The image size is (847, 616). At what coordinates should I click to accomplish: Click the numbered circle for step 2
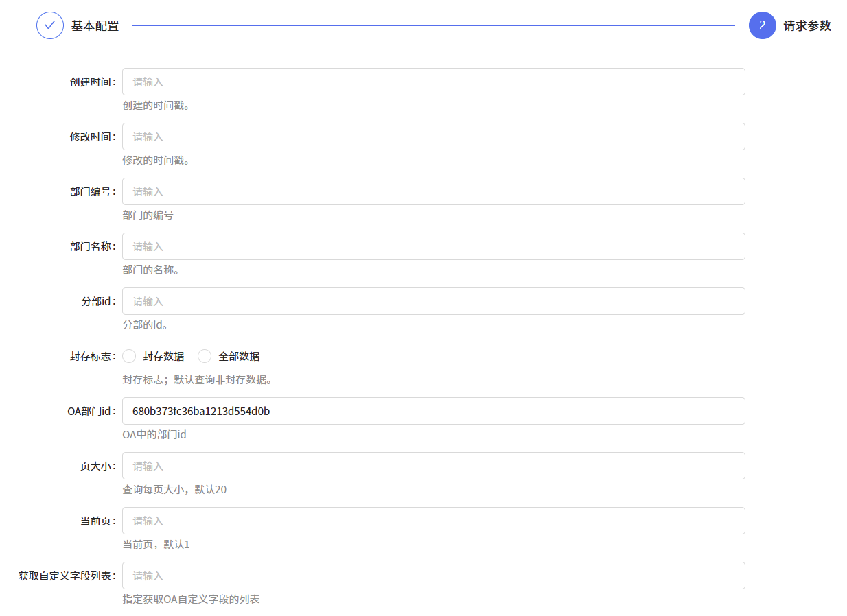pos(762,25)
